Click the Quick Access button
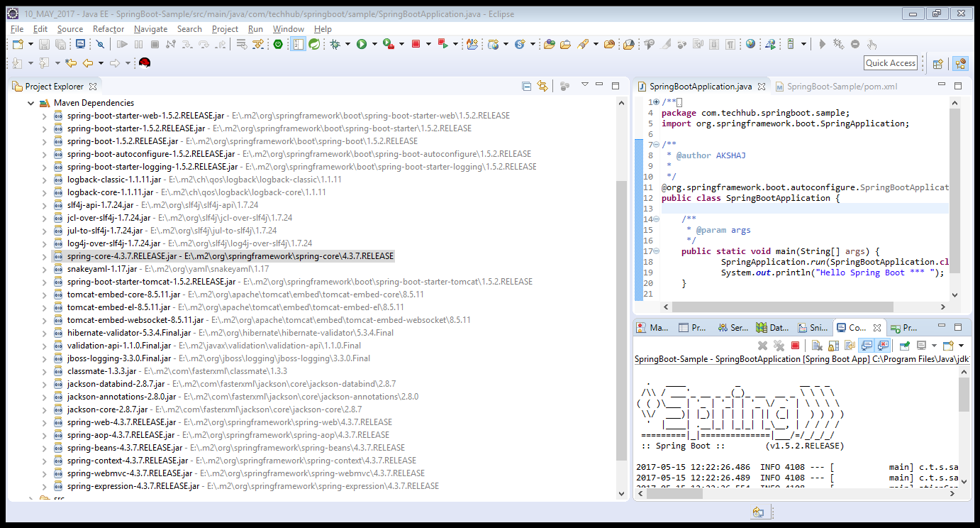The width and height of the screenshot is (980, 528). [891, 62]
